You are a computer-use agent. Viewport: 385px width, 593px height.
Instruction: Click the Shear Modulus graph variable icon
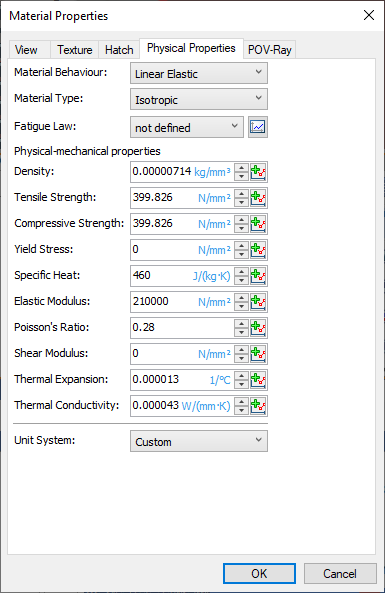coord(258,354)
